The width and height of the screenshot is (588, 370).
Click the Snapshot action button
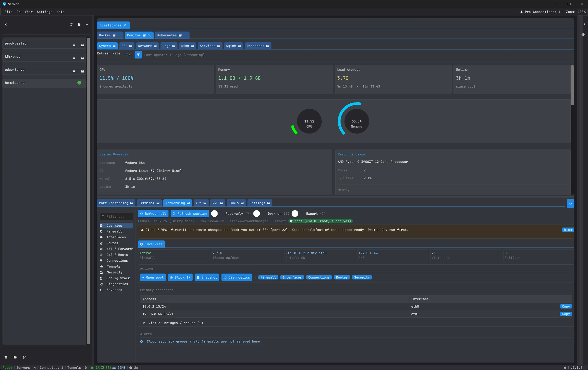point(207,277)
